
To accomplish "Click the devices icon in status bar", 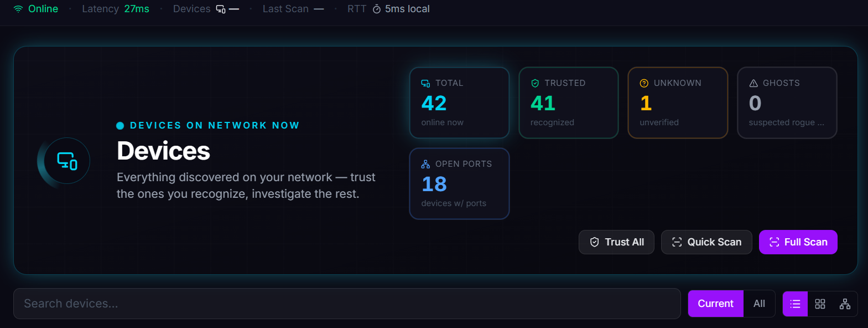I will point(221,9).
